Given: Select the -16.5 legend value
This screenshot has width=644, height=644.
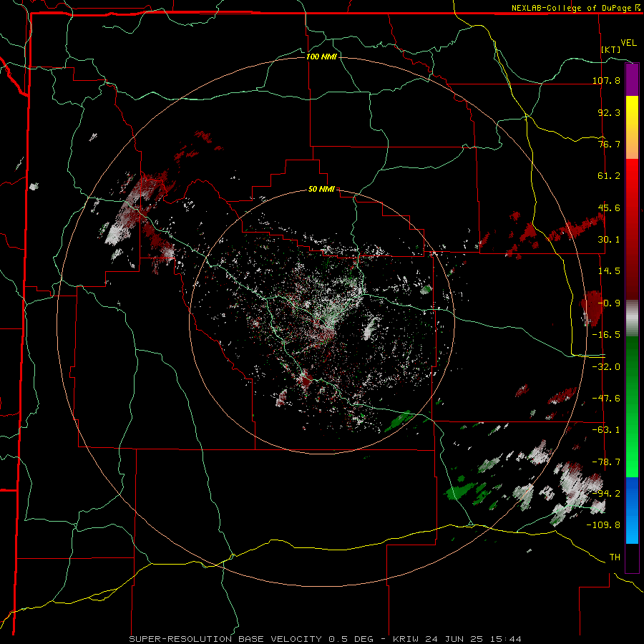Looking at the screenshot, I should click(x=606, y=335).
